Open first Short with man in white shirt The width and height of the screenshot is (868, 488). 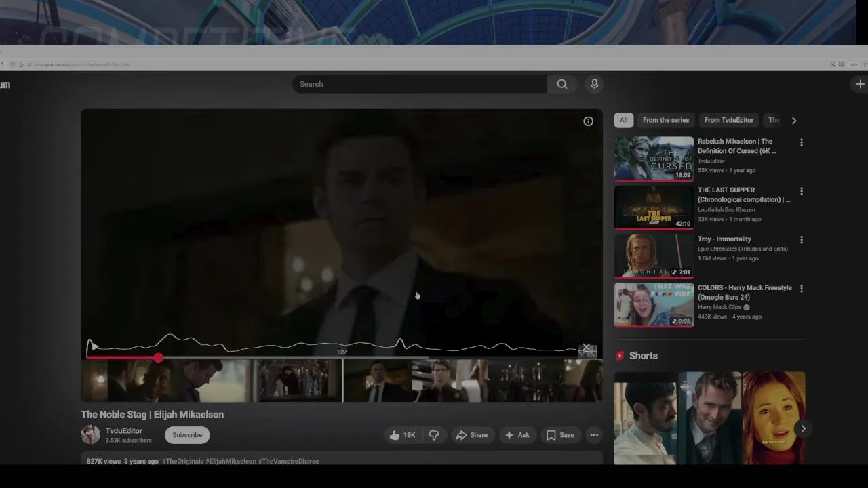pos(645,418)
